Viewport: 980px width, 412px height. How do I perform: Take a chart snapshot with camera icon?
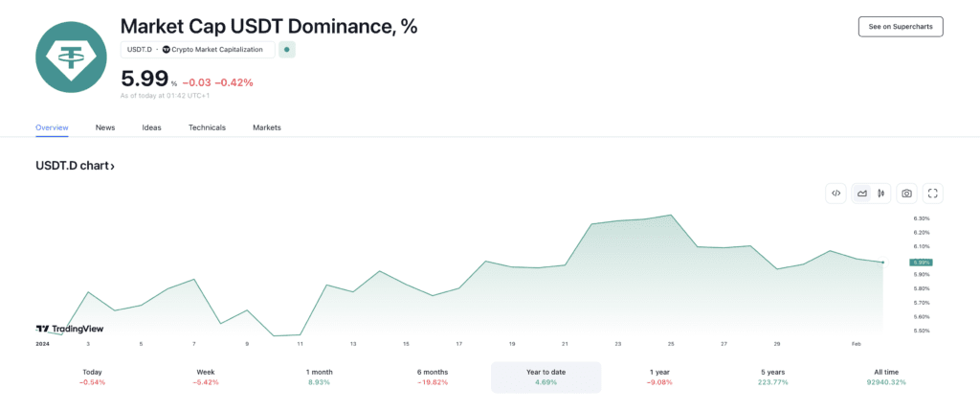click(906, 194)
